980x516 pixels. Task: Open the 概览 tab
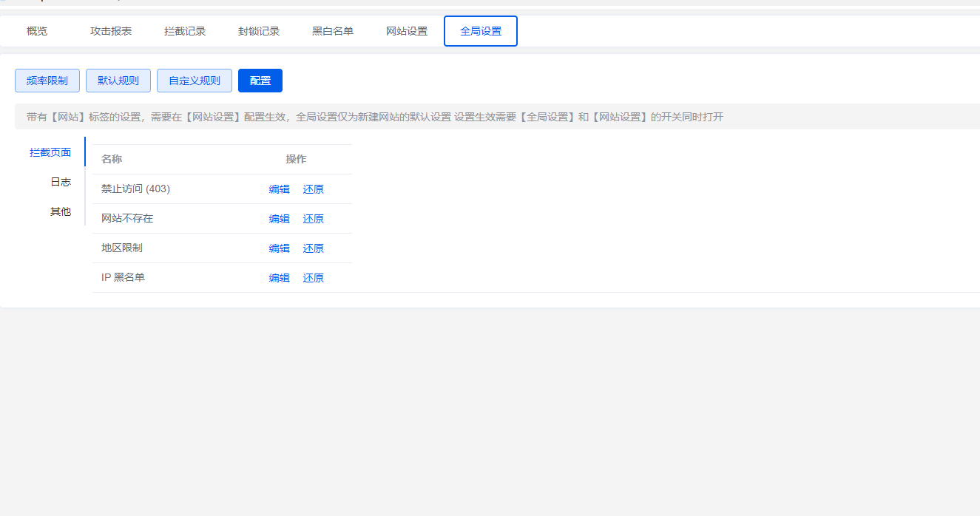tap(37, 31)
